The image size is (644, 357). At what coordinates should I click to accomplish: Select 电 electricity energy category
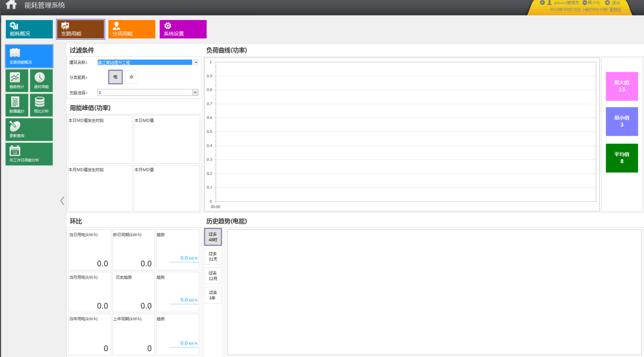click(x=115, y=77)
